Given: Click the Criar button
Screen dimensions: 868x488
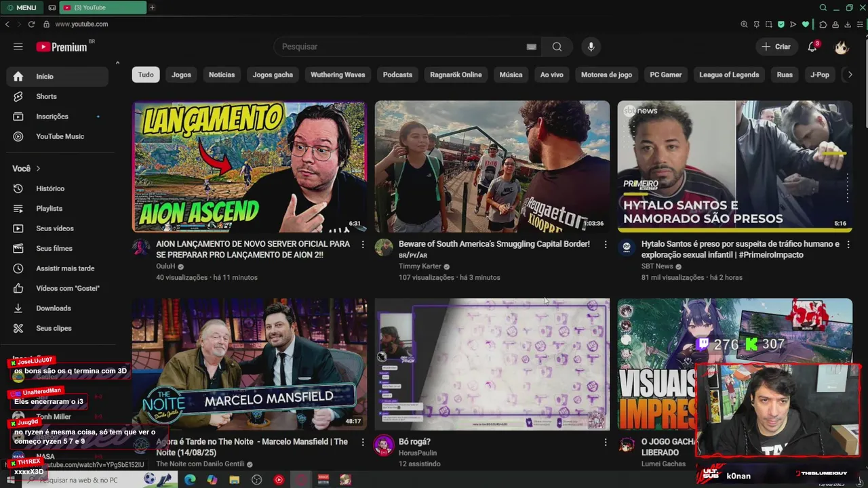Looking at the screenshot, I should [776, 47].
